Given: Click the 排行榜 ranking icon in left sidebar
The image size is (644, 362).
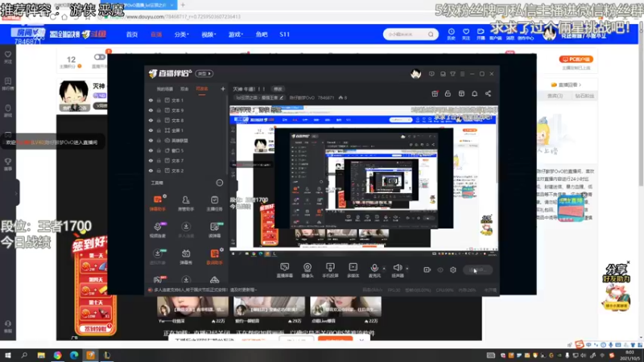Looking at the screenshot, I should point(8,84).
